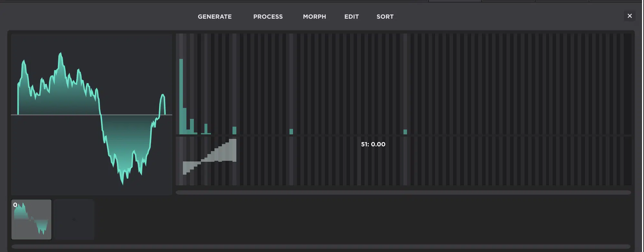This screenshot has width=644, height=252.
Task: Click the second harmonic amplitude bar
Action: (185, 121)
